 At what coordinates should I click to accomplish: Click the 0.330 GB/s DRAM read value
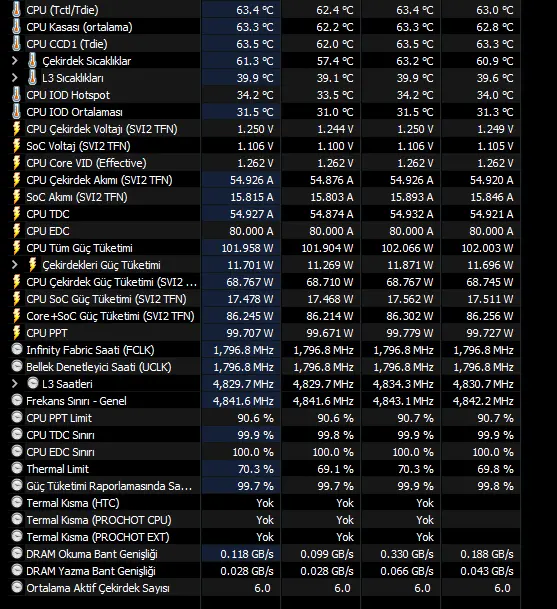click(407, 554)
